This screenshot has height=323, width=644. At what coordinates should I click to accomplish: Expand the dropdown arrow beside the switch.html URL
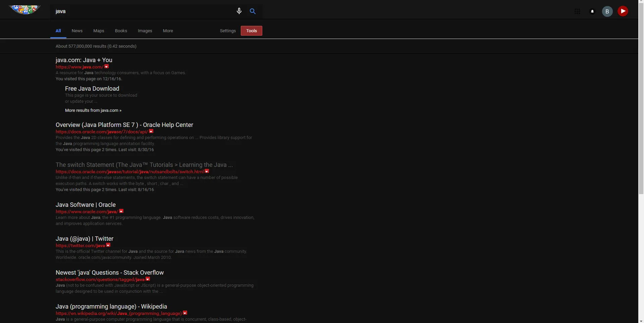tap(207, 171)
